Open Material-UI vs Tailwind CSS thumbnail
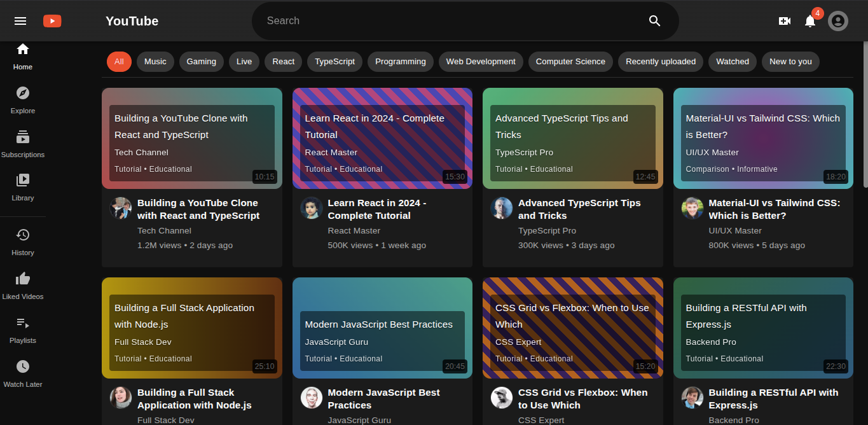The width and height of the screenshot is (868, 425). coord(763,138)
